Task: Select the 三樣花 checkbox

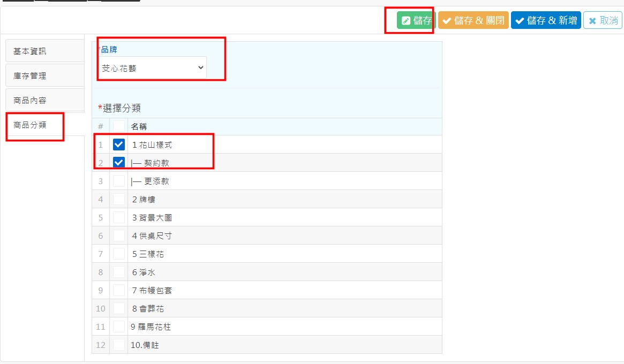Action: 119,254
